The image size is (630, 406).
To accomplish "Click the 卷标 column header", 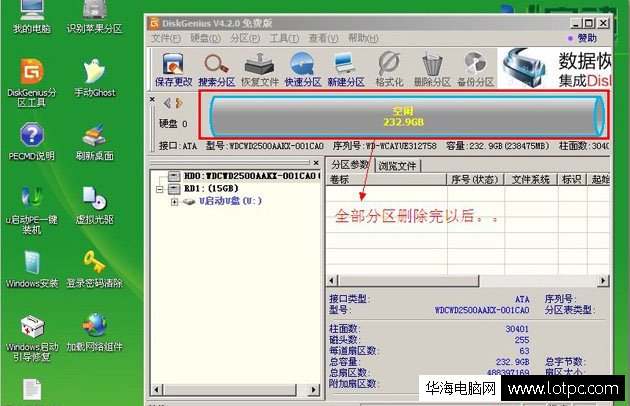I will click(x=387, y=179).
